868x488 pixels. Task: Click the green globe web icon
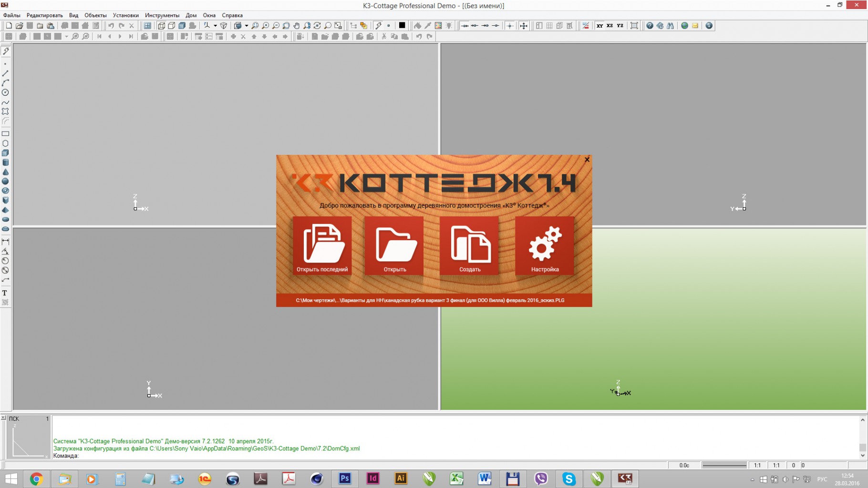pos(685,26)
